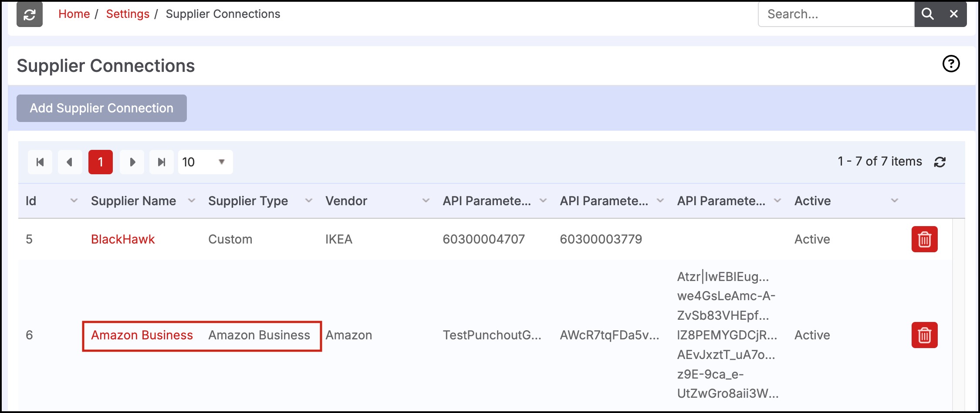Expand the Vendor column menu chevron
The height and width of the screenshot is (413, 980).
[x=426, y=201]
